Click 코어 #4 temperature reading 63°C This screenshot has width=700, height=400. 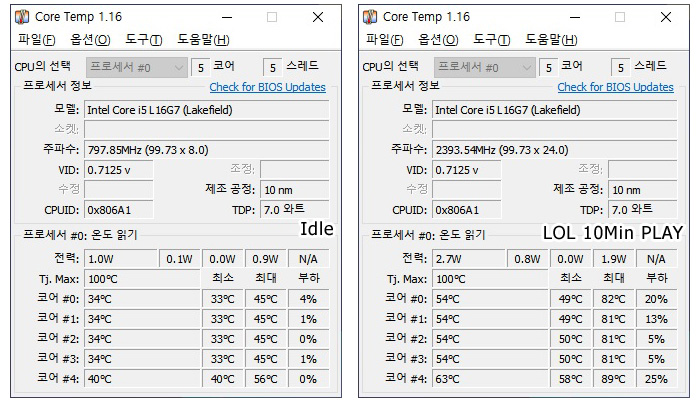[490, 379]
